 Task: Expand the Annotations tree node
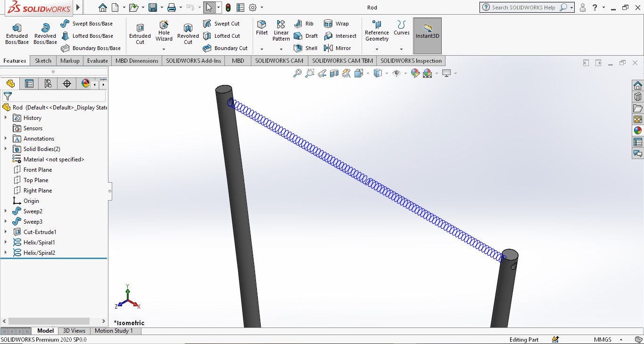click(x=6, y=139)
